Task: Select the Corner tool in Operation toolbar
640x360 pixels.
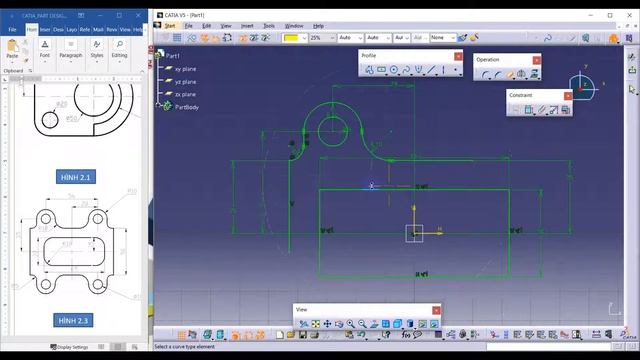Action: click(x=485, y=75)
